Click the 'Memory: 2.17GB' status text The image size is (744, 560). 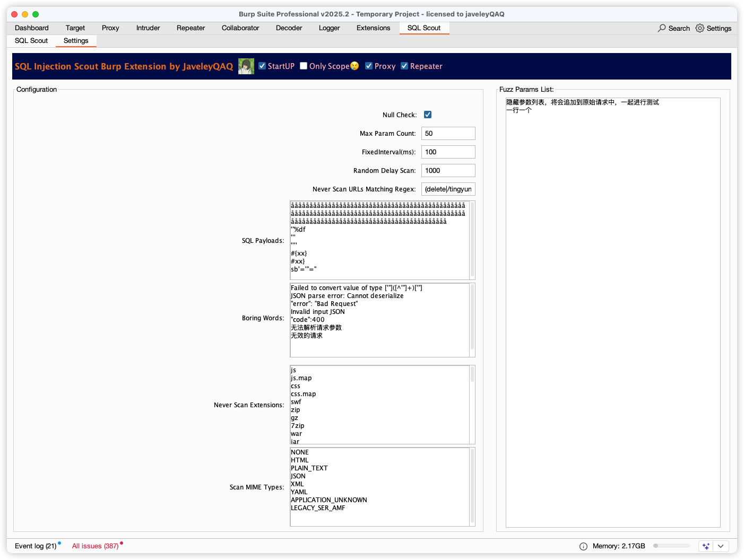point(619,546)
